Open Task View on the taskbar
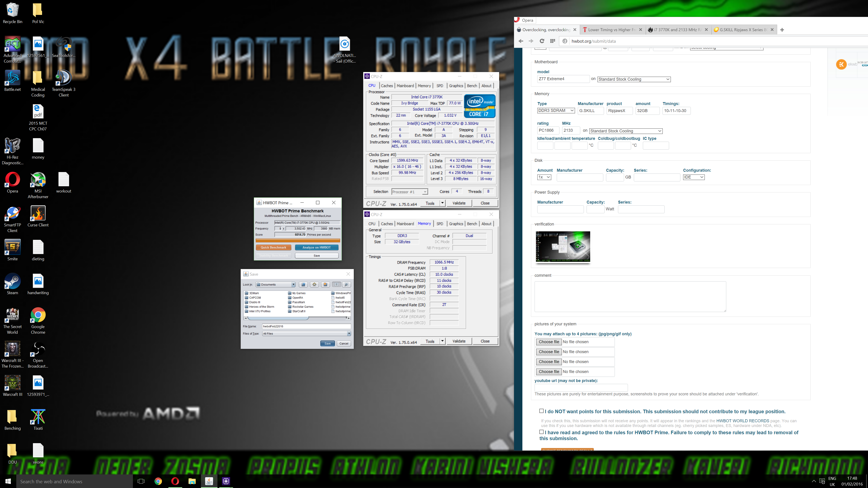 (141, 481)
